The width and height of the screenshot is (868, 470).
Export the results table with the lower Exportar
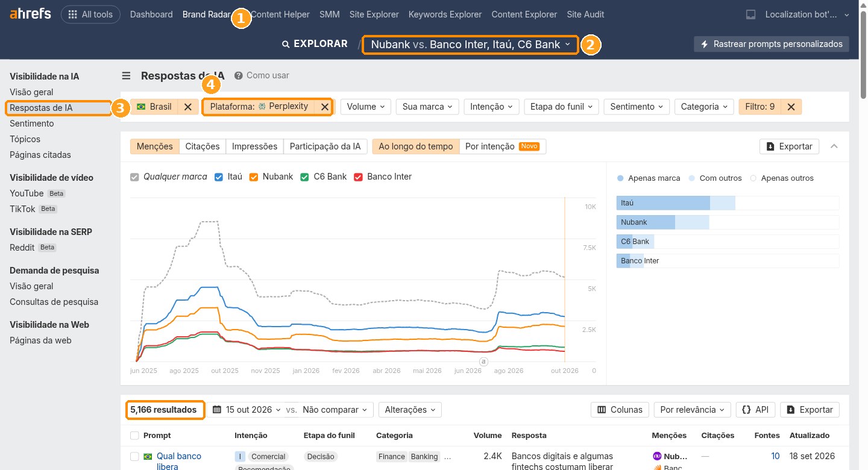[810, 410]
